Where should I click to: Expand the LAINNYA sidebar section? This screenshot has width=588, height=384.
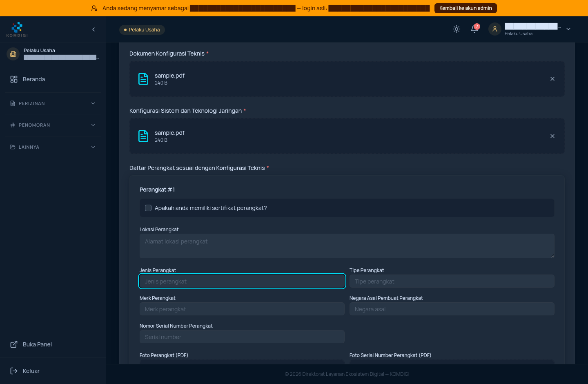click(53, 147)
